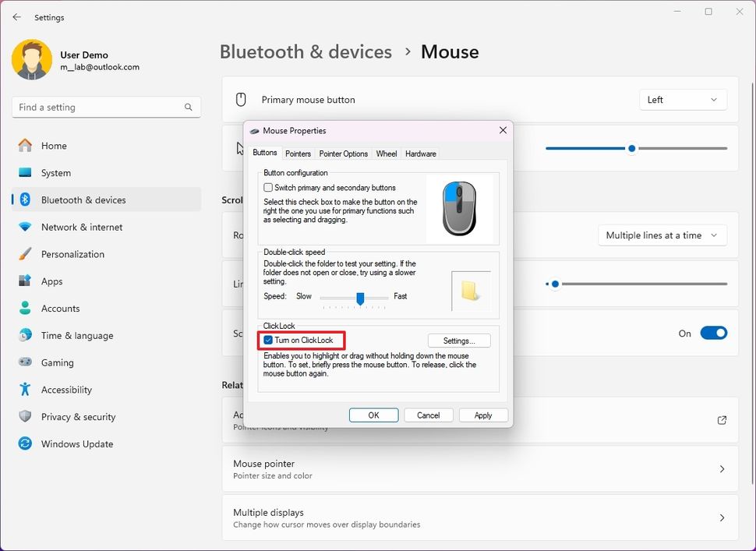This screenshot has height=551, width=756.
Task: Open the Personalization settings icon
Action: (x=24, y=254)
